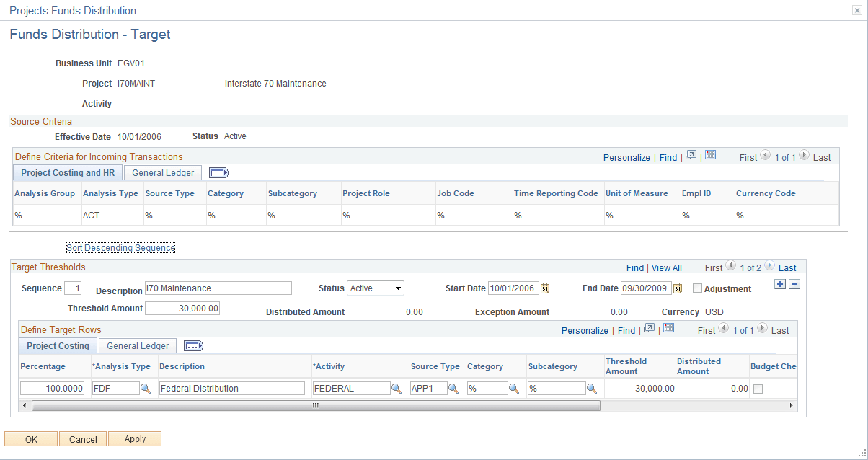The image size is (868, 460).
Task: Click the Start Date 10/01/2006 field
Action: [513, 288]
